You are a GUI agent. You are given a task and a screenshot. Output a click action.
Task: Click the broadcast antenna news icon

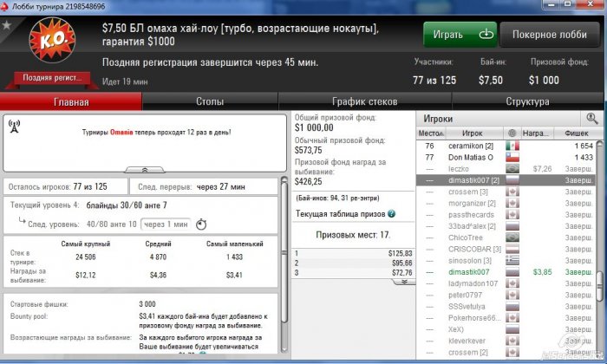click(15, 127)
